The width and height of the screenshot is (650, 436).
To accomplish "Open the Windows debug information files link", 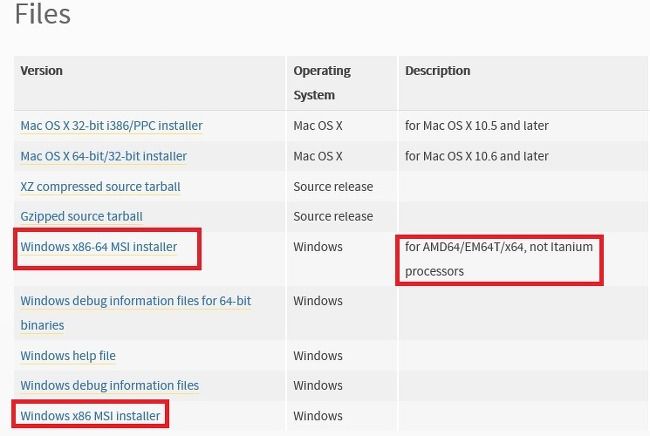I will pyautogui.click(x=110, y=385).
